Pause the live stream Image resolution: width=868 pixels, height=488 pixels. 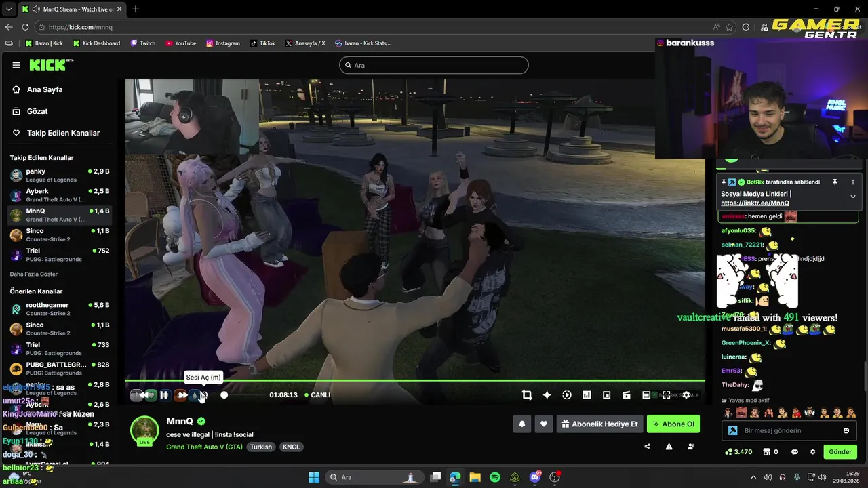(164, 395)
